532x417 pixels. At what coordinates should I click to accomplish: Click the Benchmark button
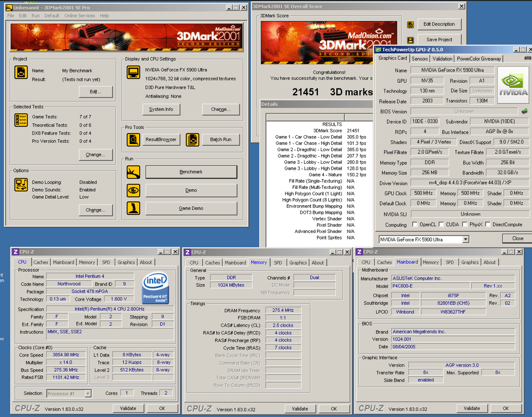tap(191, 172)
